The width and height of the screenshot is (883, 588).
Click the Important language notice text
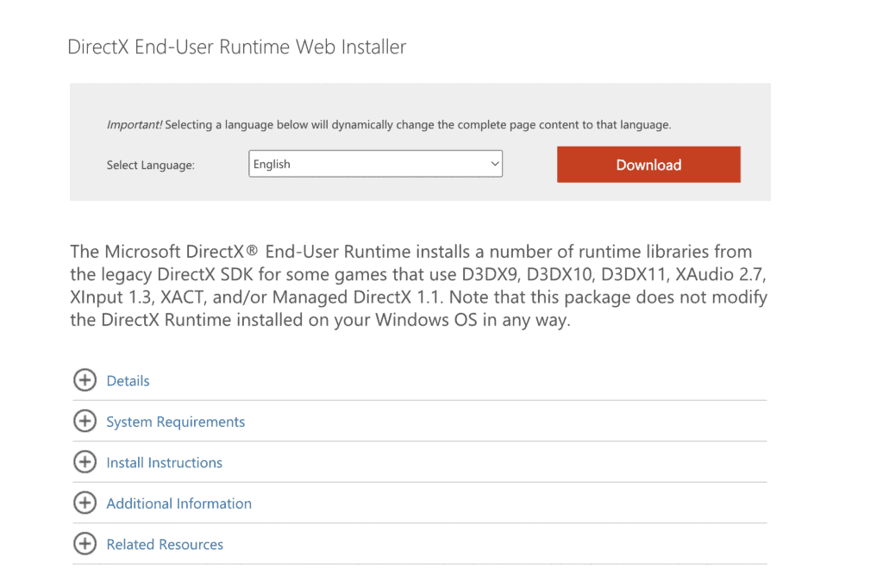click(389, 124)
